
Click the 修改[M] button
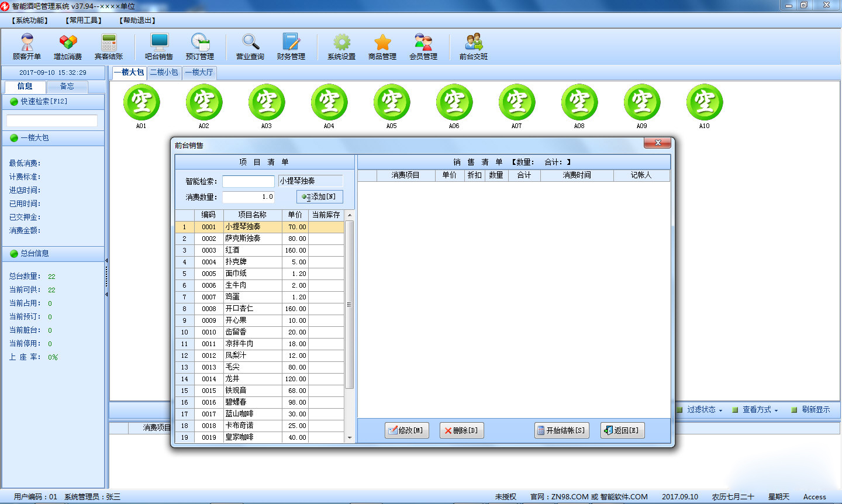(407, 430)
